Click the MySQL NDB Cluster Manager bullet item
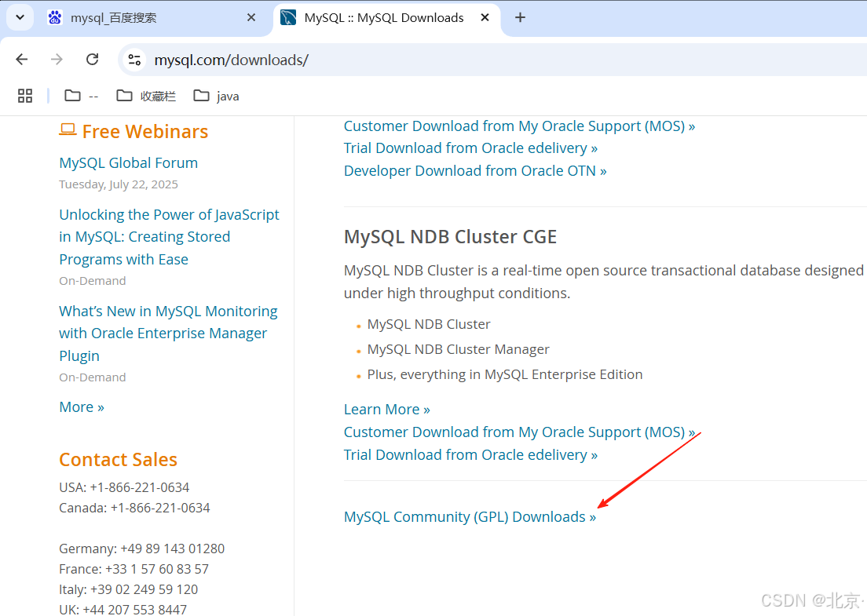This screenshot has width=867, height=616. pyautogui.click(x=458, y=349)
